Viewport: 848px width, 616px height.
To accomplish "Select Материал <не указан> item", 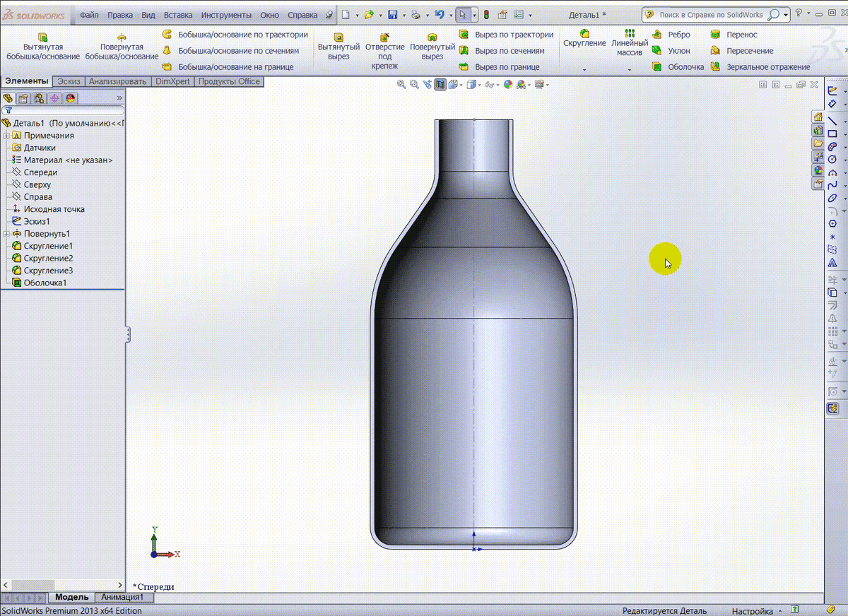I will 62,160.
